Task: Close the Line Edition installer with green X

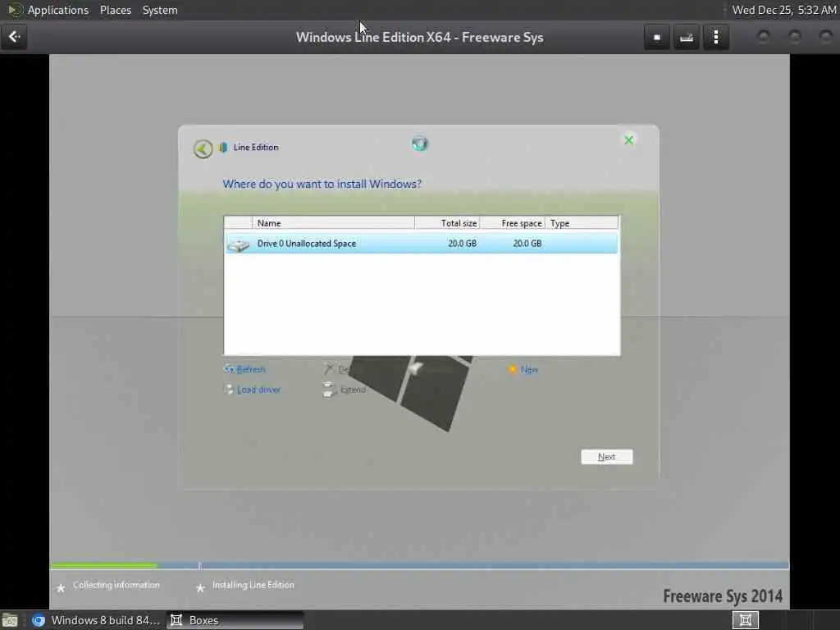Action: click(629, 139)
